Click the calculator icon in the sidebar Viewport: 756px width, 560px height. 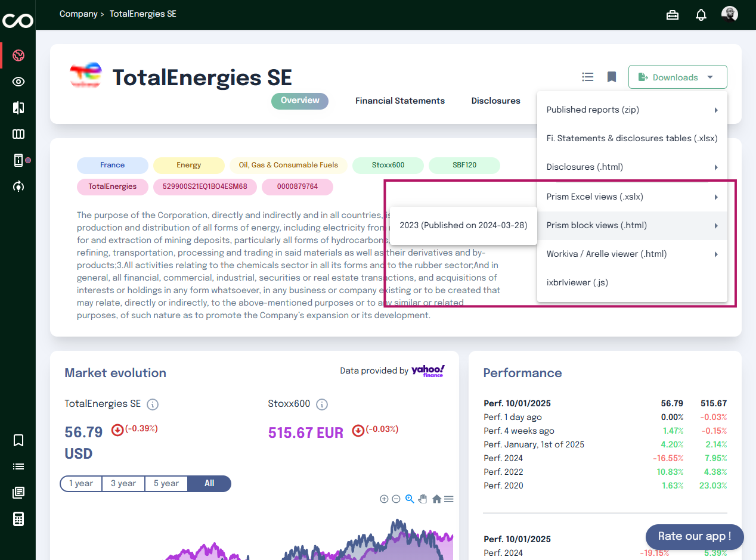coord(18,519)
